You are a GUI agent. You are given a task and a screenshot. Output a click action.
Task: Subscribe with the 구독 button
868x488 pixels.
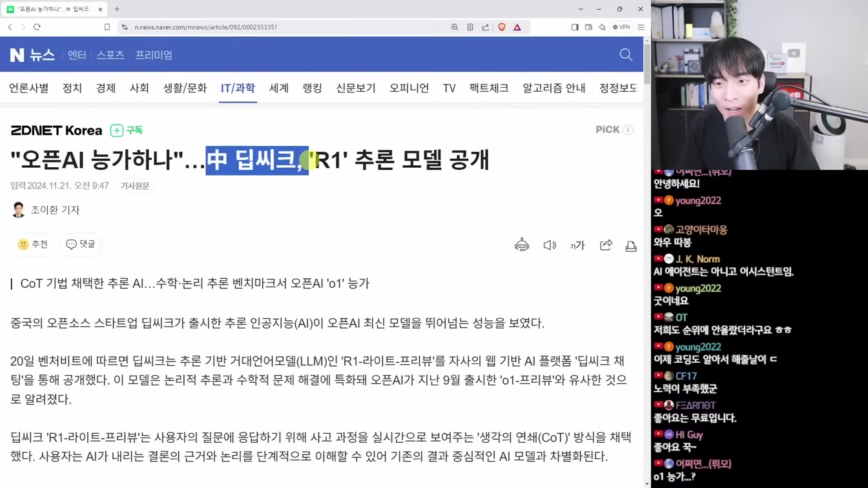tap(127, 130)
